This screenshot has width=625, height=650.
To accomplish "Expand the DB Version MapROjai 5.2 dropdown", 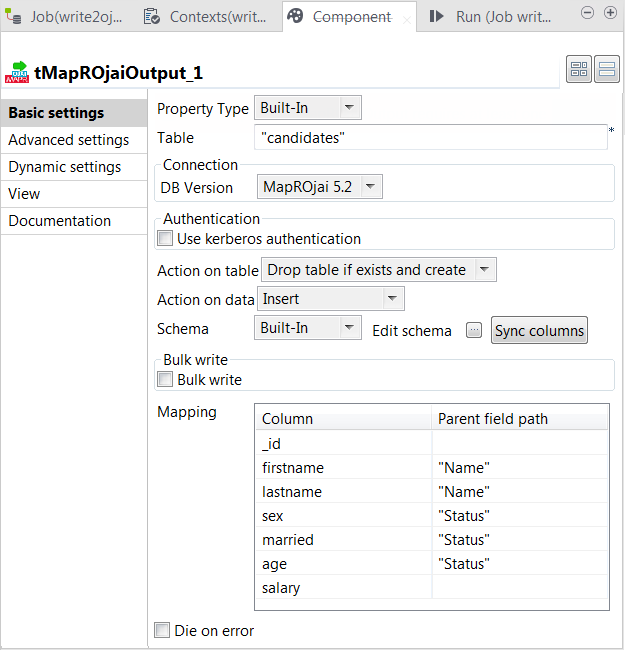I will click(x=319, y=187).
